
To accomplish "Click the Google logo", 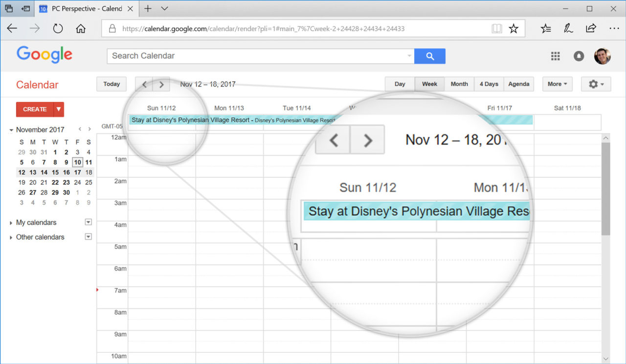I will coord(45,55).
